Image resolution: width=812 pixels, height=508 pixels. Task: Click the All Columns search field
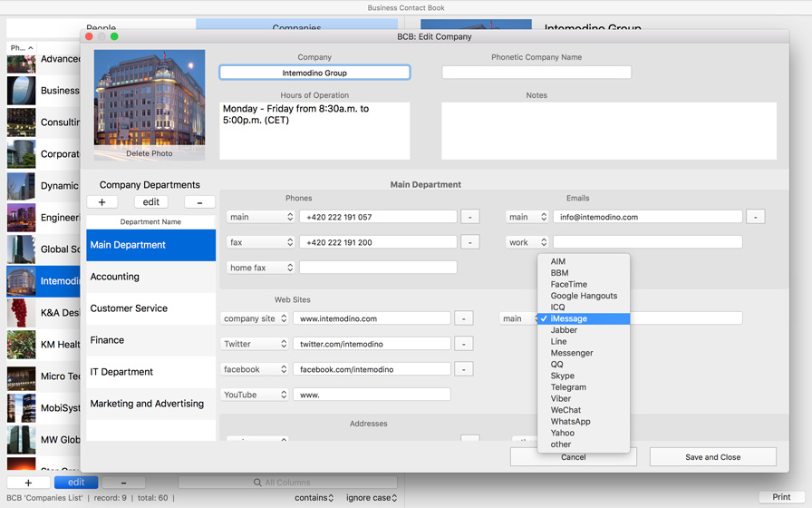(287, 482)
